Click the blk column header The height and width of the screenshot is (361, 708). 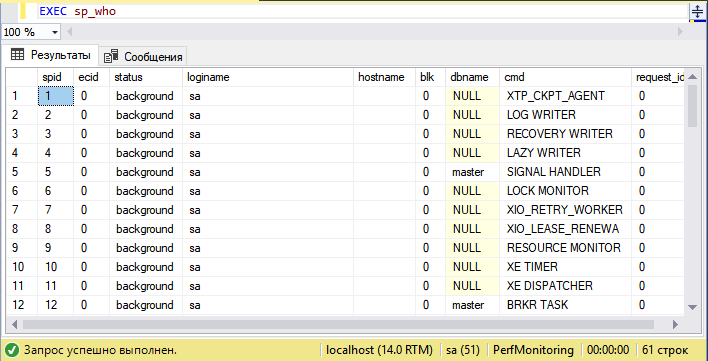pyautogui.click(x=431, y=77)
